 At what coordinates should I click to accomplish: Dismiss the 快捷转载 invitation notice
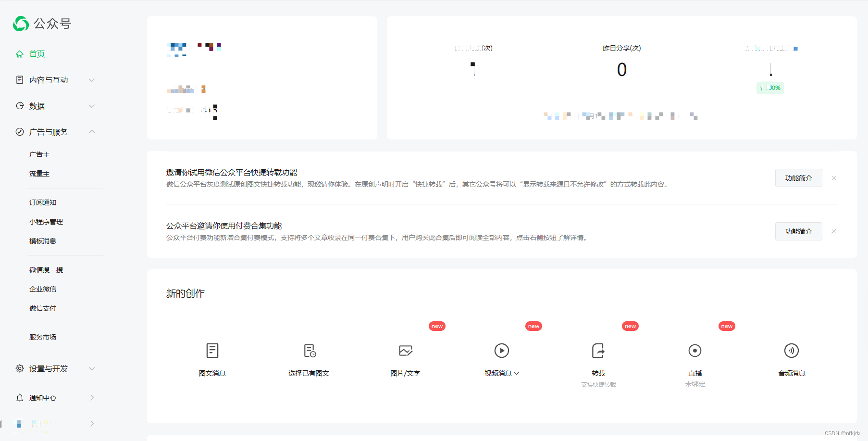pyautogui.click(x=834, y=177)
